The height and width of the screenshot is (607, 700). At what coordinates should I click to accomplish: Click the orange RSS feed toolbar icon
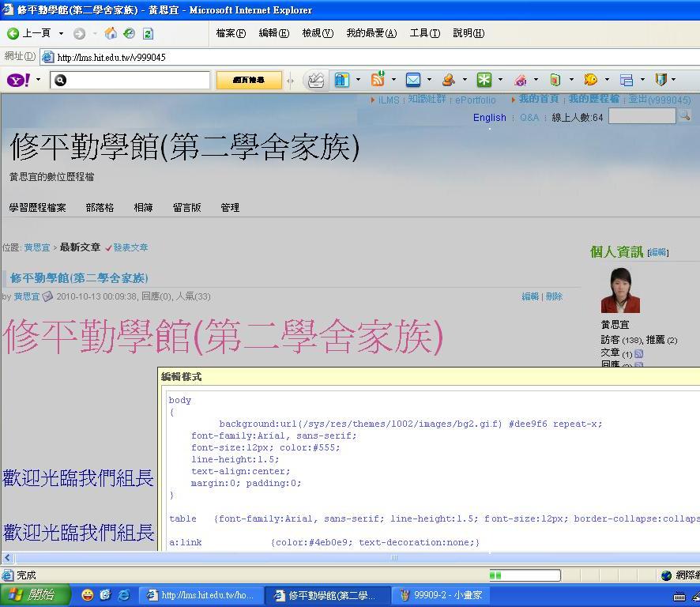pos(378,79)
